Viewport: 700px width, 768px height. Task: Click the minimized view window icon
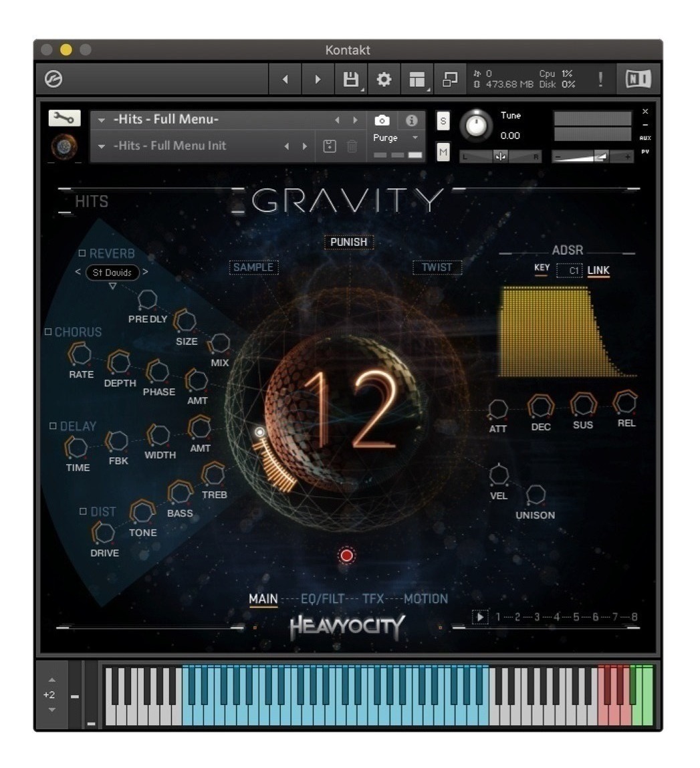(x=450, y=79)
